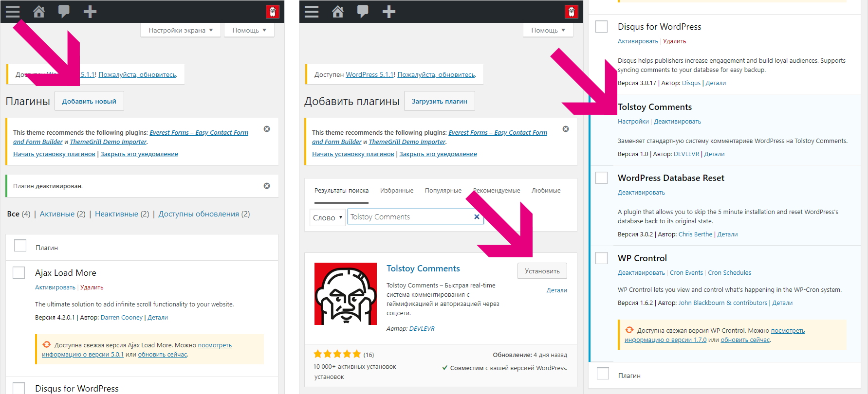Open the Tolstoy Comments title link in search results
The width and height of the screenshot is (868, 394).
point(423,269)
